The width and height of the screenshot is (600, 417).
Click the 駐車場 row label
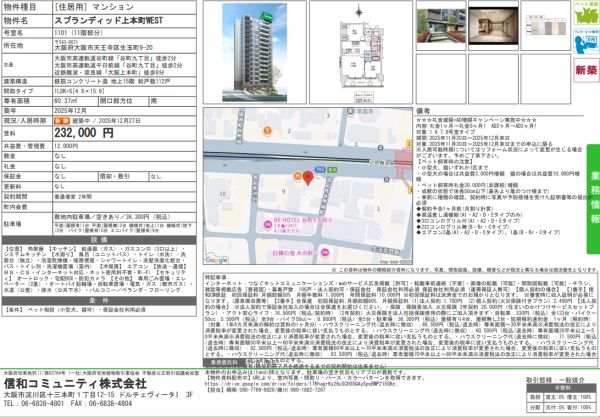click(x=13, y=223)
